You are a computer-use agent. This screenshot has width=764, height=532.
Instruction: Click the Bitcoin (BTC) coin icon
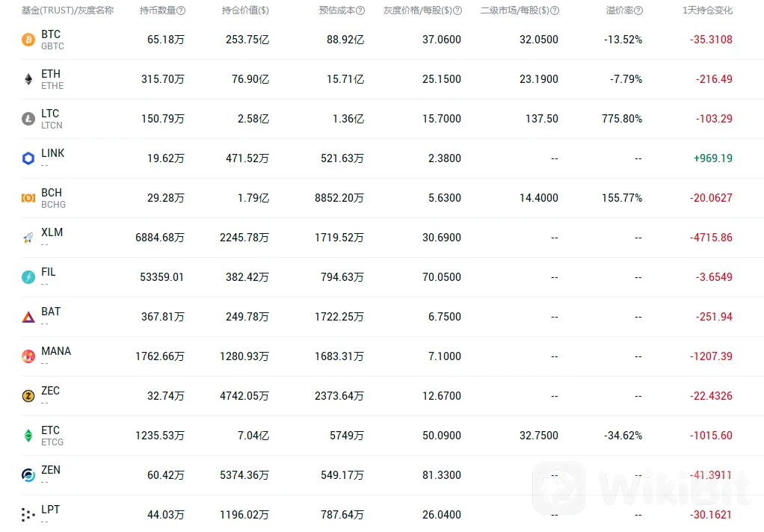tap(28, 40)
